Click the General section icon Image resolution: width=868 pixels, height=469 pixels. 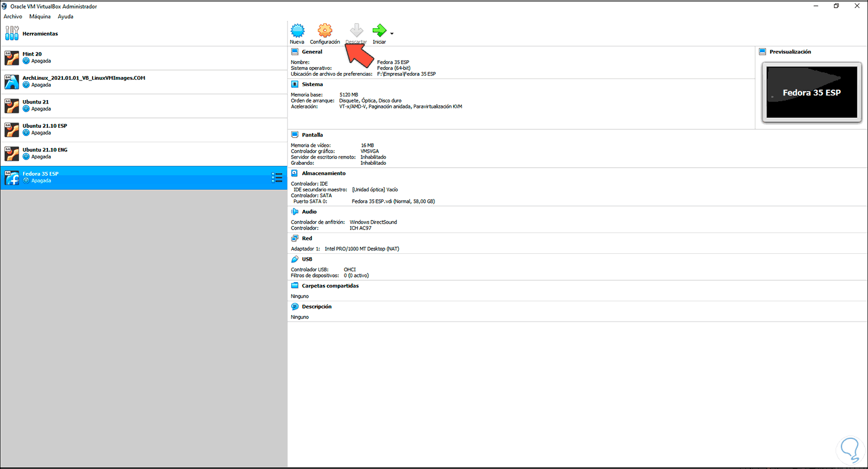click(295, 51)
